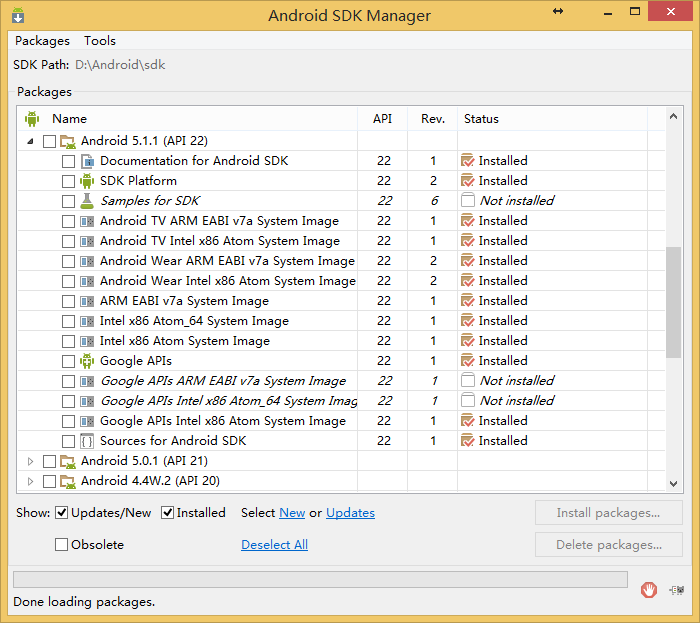Click the ARM EABI v7a System Image icon

87,301
